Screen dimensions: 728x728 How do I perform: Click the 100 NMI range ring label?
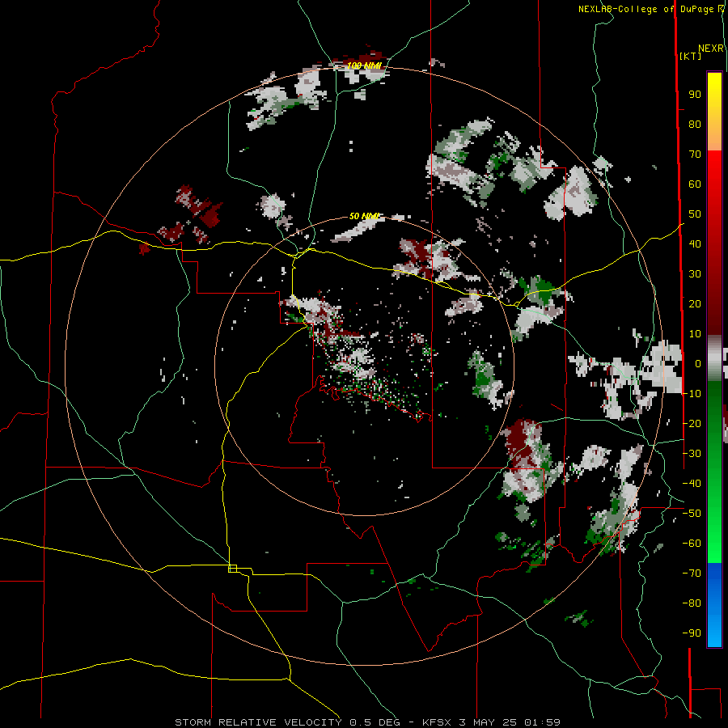(364, 66)
